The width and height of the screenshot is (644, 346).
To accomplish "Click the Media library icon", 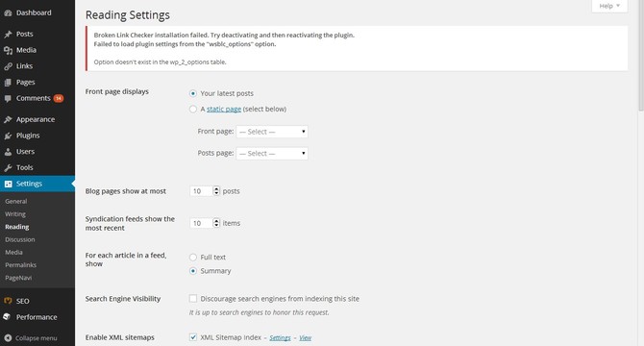I will point(8,50).
